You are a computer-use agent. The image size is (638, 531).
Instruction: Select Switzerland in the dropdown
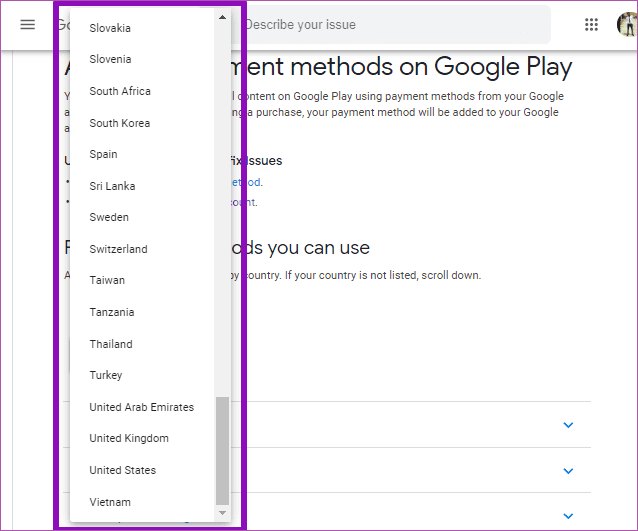(142, 249)
